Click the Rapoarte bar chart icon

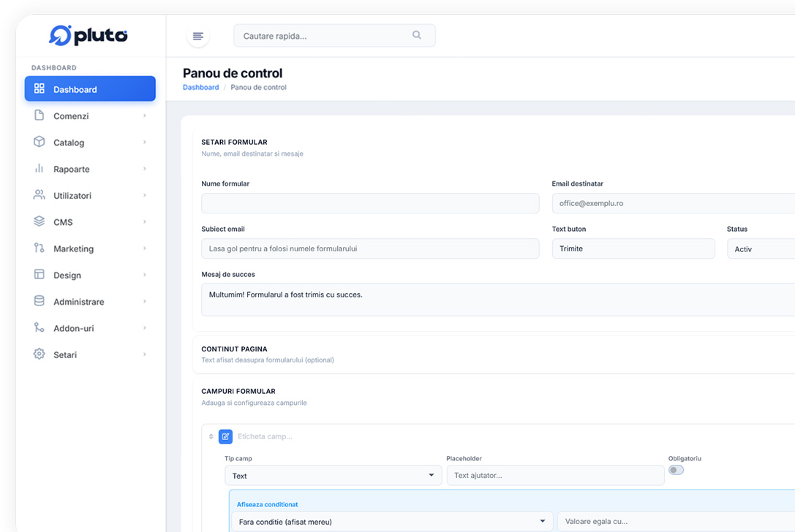coord(39,168)
